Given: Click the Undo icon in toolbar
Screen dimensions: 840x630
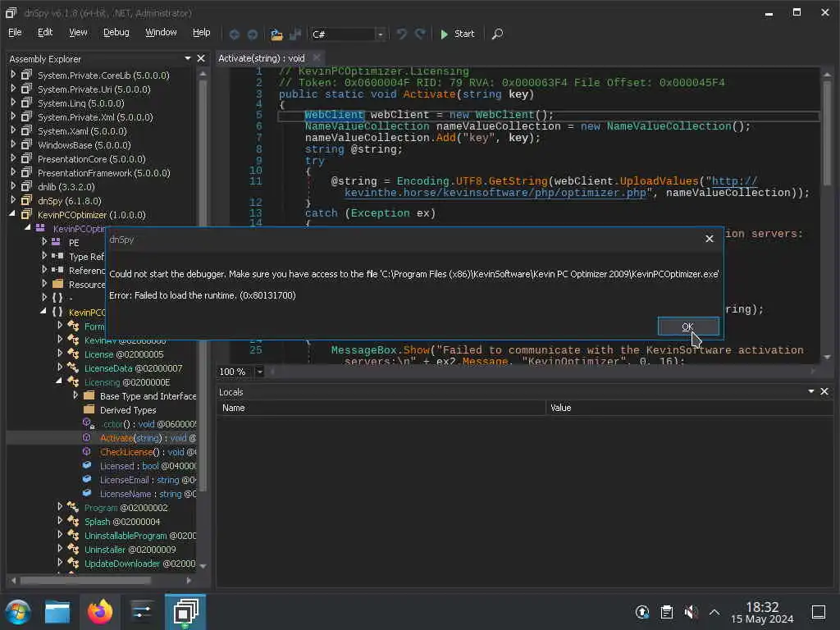Looking at the screenshot, I should (x=401, y=34).
